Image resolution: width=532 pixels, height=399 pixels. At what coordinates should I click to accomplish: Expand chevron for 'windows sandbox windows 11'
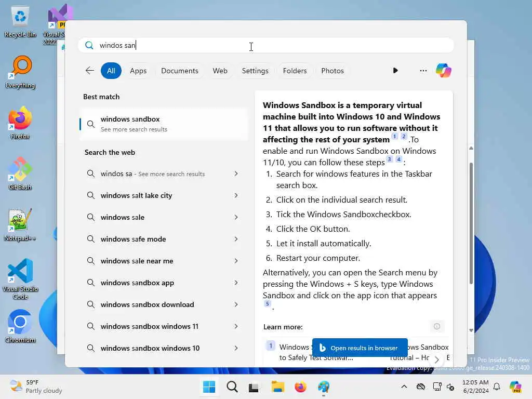236,326
